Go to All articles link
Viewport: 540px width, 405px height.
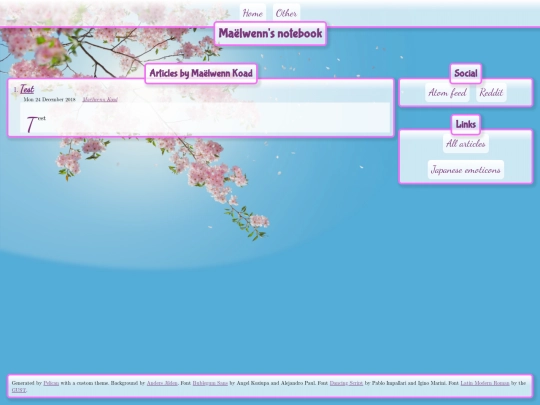tap(466, 144)
